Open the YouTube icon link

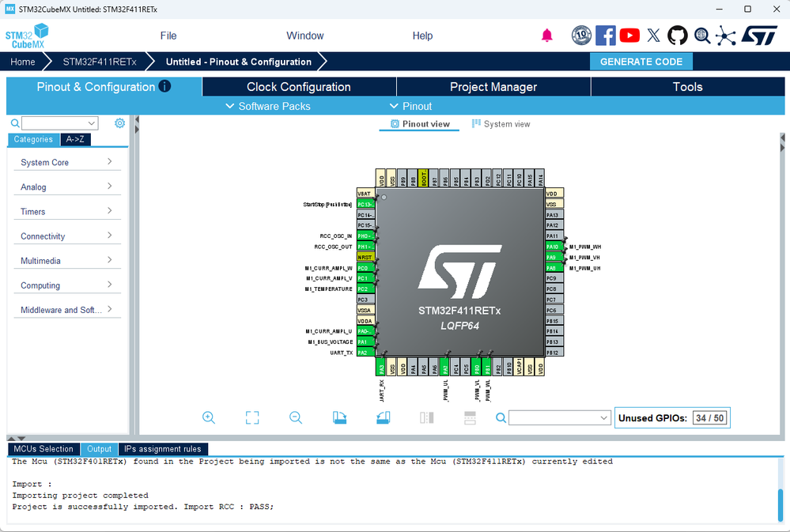(x=629, y=36)
